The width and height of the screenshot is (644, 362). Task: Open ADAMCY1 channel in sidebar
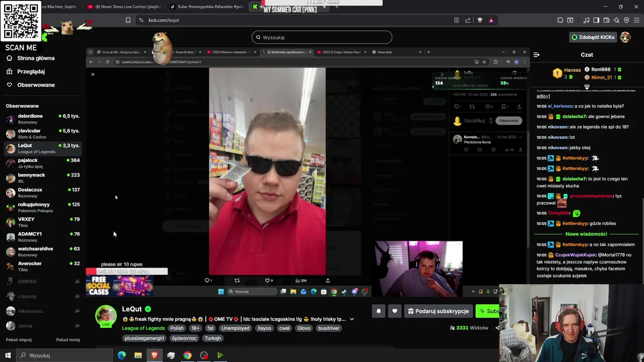[x=43, y=236]
